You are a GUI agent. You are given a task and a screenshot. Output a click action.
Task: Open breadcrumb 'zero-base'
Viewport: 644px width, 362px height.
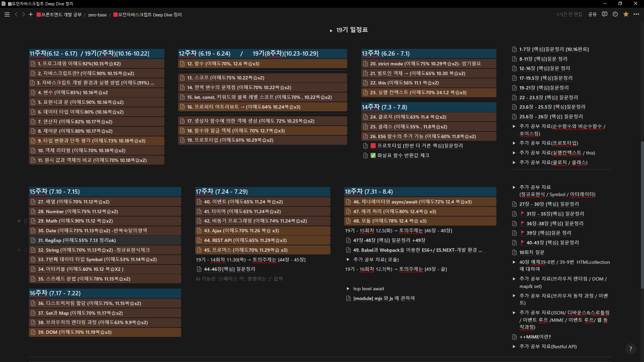tap(97, 15)
